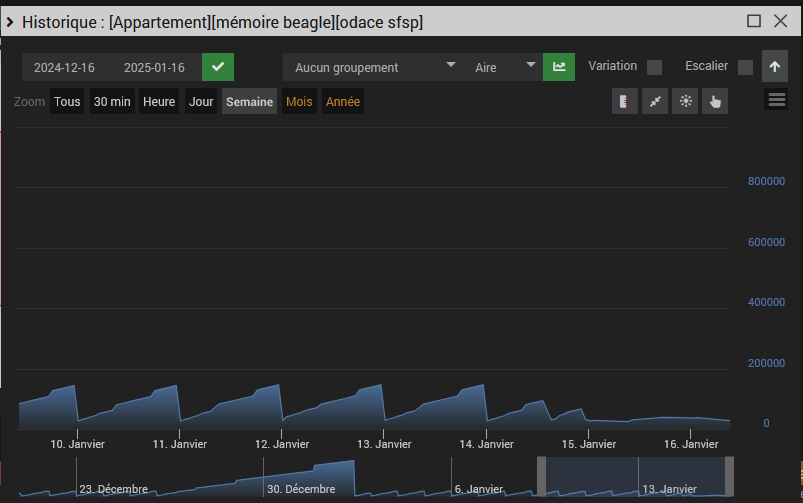Click the start date field 2024-12-16
Viewport: 803px width, 503px height.
pyautogui.click(x=64, y=68)
